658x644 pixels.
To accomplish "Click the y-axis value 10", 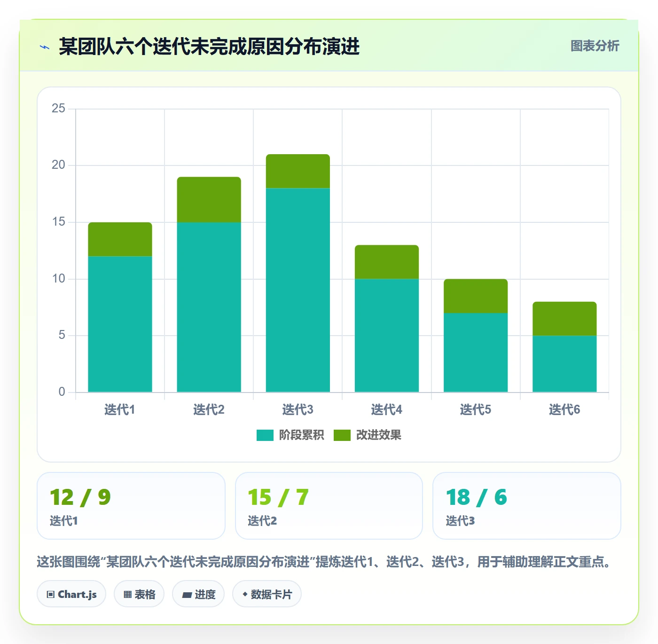I will (58, 279).
